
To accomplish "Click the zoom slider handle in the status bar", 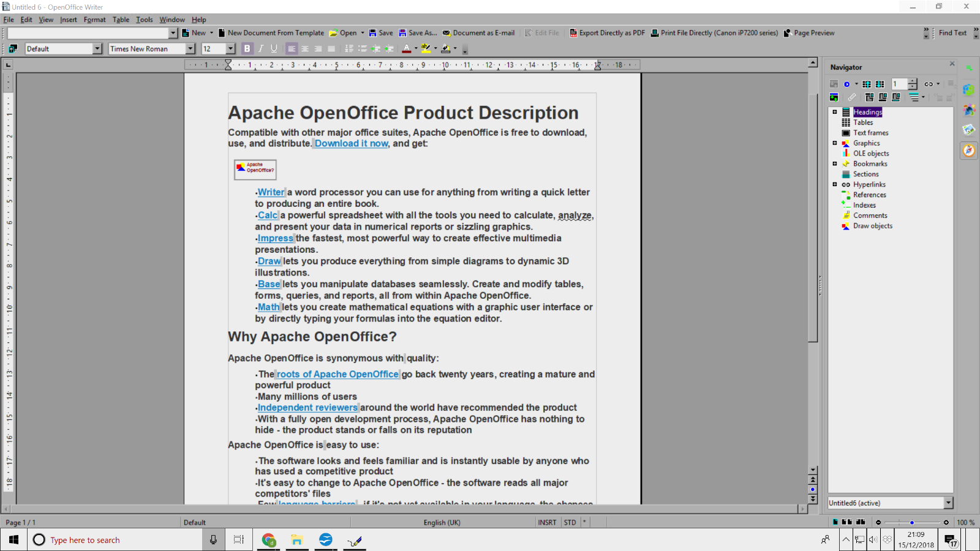I will 912,522.
